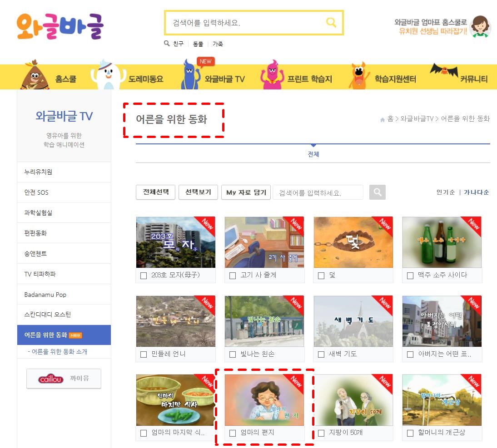Switch to the 전체 tab
The width and height of the screenshot is (497, 448).
313,154
